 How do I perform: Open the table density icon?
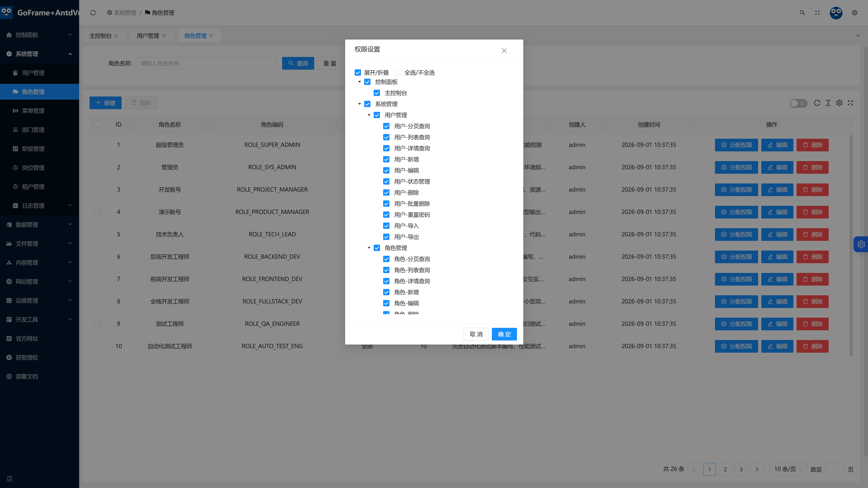coord(828,103)
